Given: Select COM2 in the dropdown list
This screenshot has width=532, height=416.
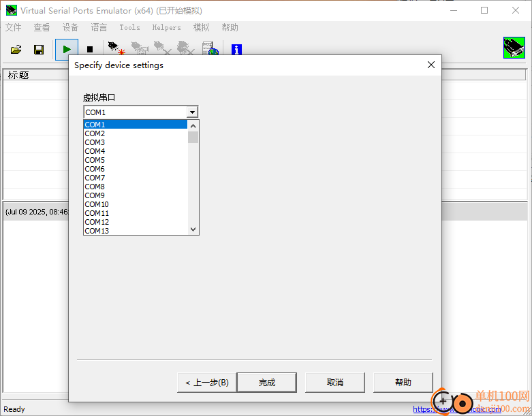Looking at the screenshot, I should click(x=136, y=133).
